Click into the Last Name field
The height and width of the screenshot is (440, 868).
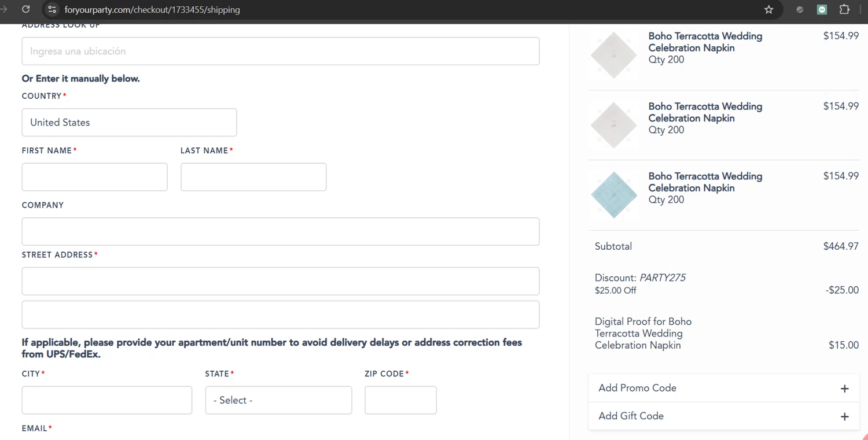click(253, 177)
